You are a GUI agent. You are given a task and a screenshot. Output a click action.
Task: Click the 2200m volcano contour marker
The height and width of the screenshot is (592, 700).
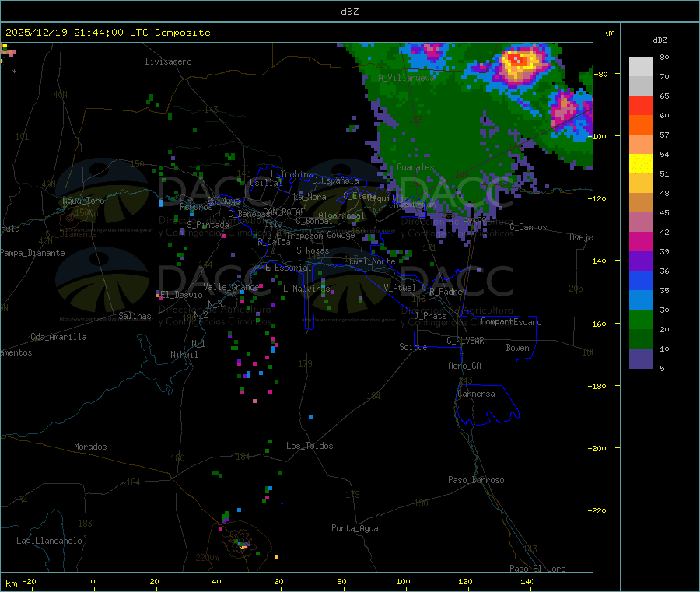click(x=207, y=558)
